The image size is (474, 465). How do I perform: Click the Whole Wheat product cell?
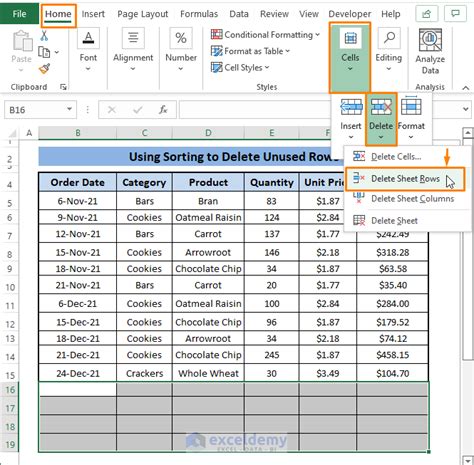tap(208, 373)
